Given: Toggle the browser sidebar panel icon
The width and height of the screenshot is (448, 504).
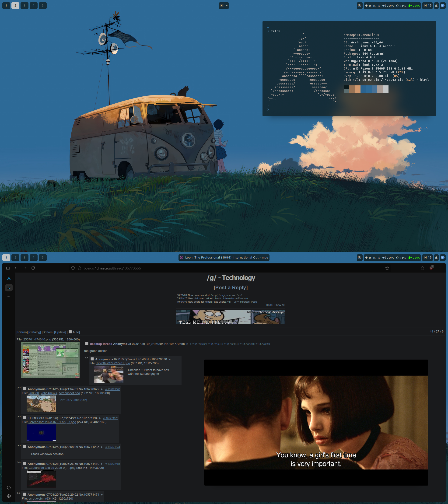Looking at the screenshot, I should point(8,268).
